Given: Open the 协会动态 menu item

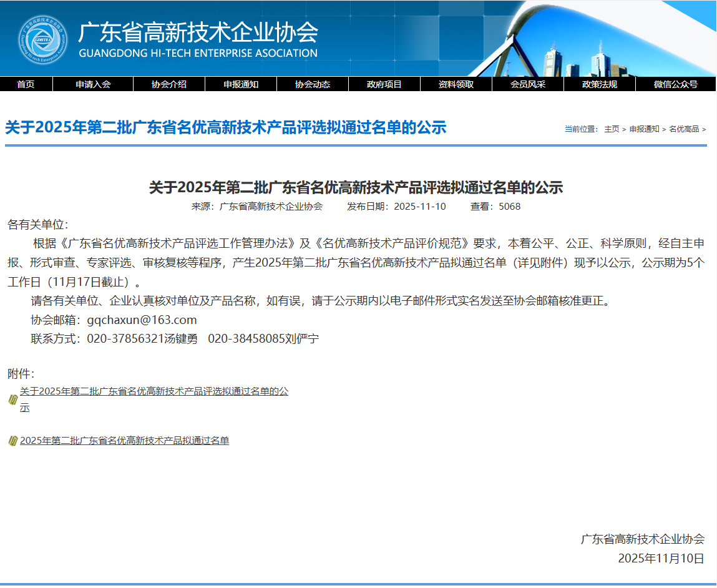Looking at the screenshot, I should tap(313, 84).
